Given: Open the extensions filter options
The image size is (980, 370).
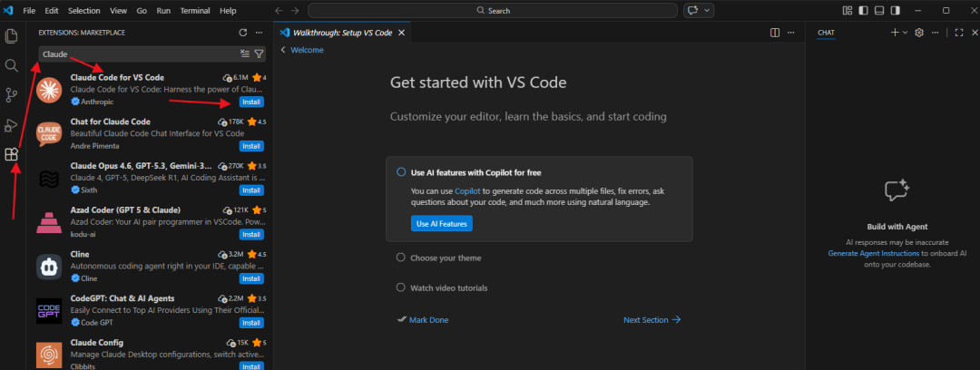Looking at the screenshot, I should 259,54.
